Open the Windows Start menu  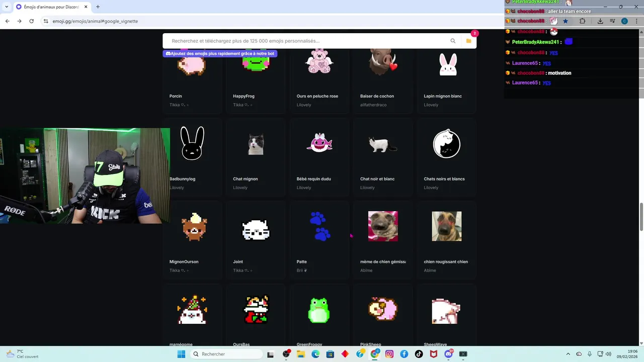[181, 354]
